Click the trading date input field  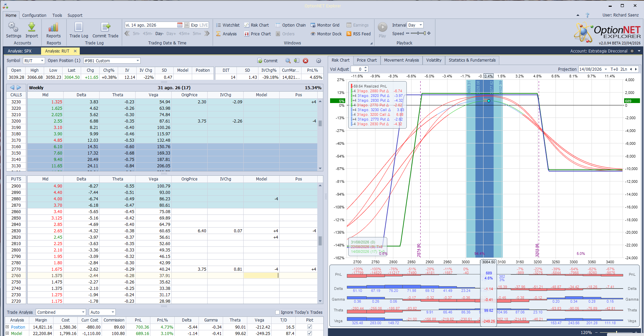coord(151,25)
